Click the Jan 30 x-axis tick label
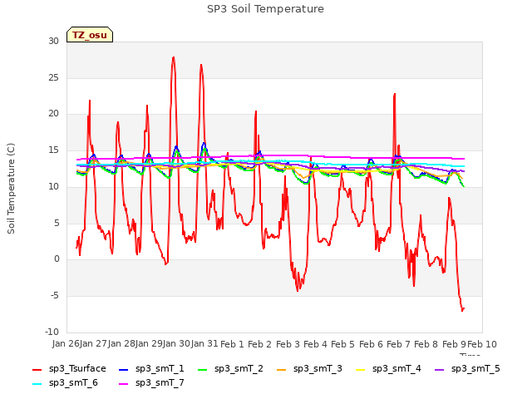 (x=176, y=343)
